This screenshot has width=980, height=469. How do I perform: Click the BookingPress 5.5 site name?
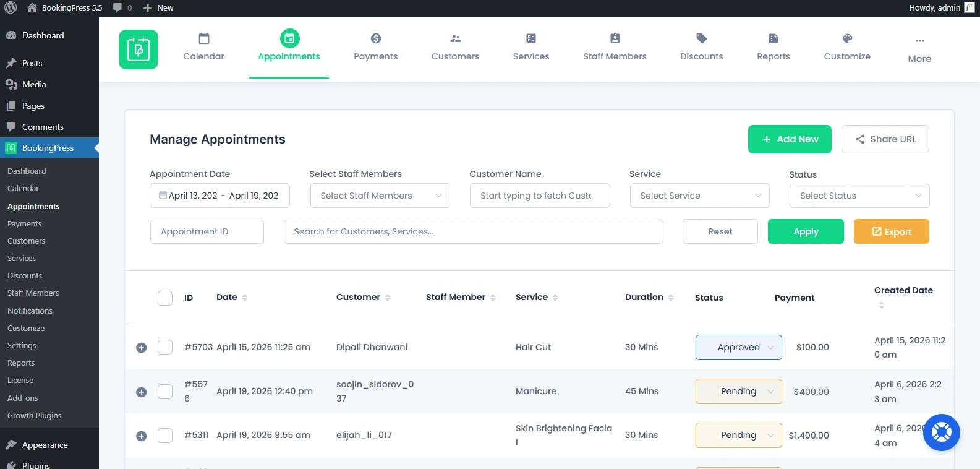pyautogui.click(x=65, y=8)
